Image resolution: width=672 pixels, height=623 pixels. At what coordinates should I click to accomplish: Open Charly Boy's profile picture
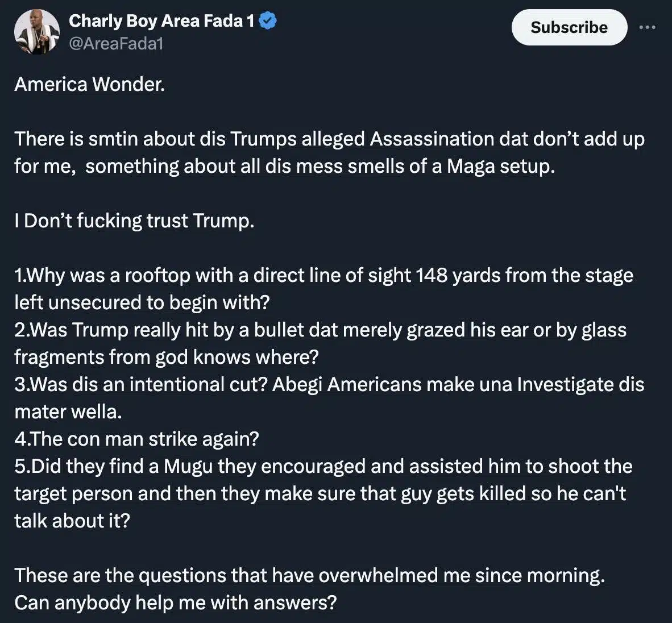[37, 32]
